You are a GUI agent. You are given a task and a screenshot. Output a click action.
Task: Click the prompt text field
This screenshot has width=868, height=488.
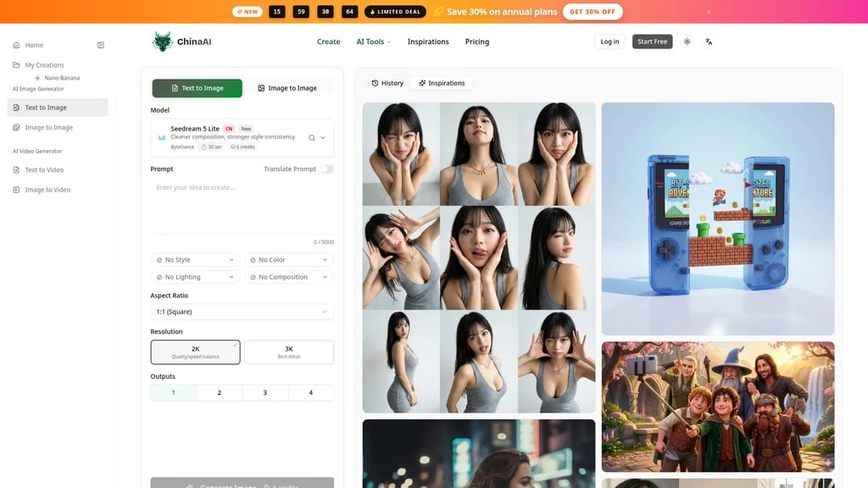tap(242, 208)
